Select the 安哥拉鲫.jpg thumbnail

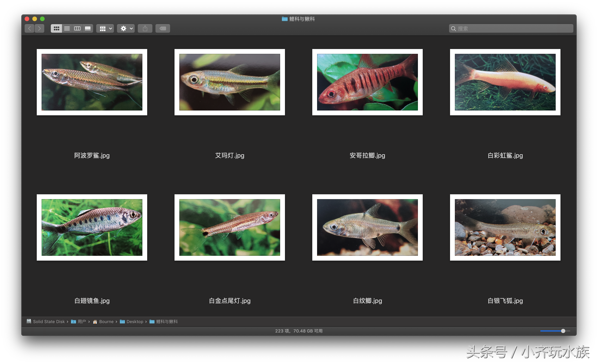(367, 82)
